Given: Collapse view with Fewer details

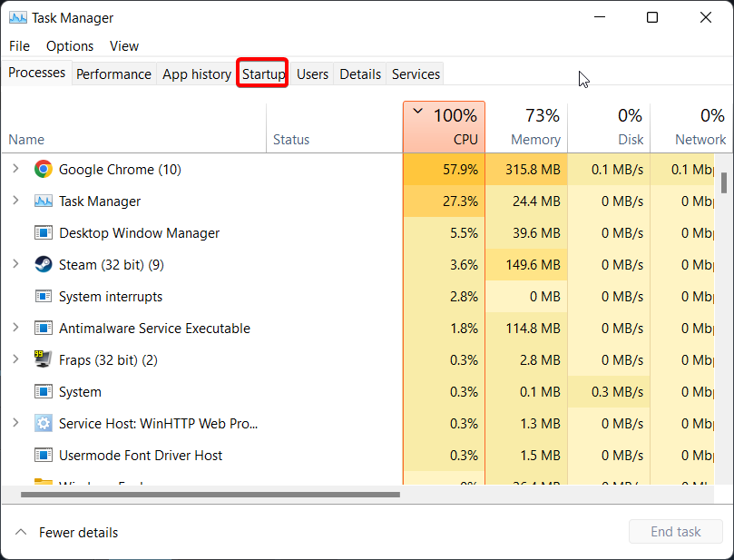Looking at the screenshot, I should tap(67, 533).
